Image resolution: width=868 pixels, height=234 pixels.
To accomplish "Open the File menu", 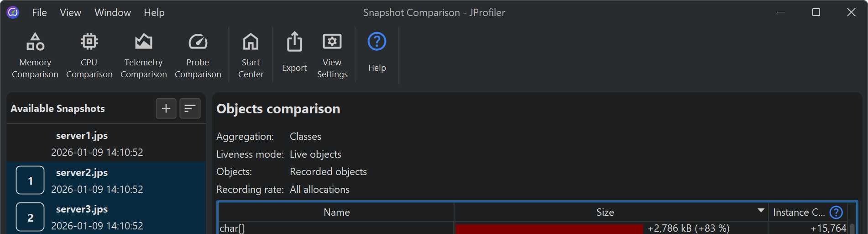I will click(x=39, y=13).
